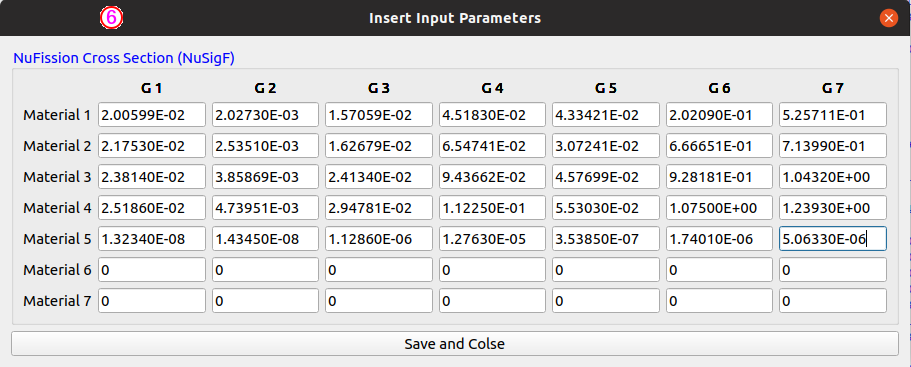Screen dimensions: 911x367
Task: Focus the Material 7 G1 zero field
Action: click(152, 301)
